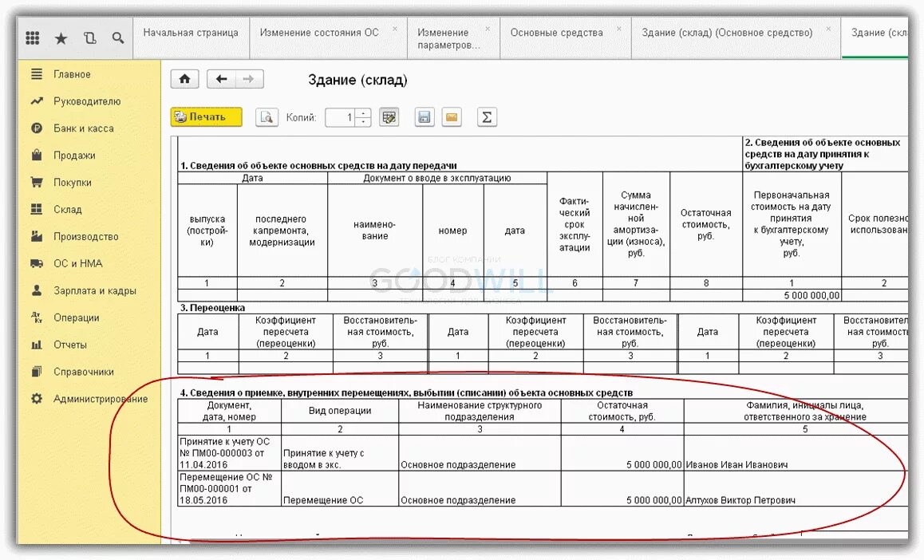Open the Продажи section
This screenshot has height=560, width=924.
point(74,156)
